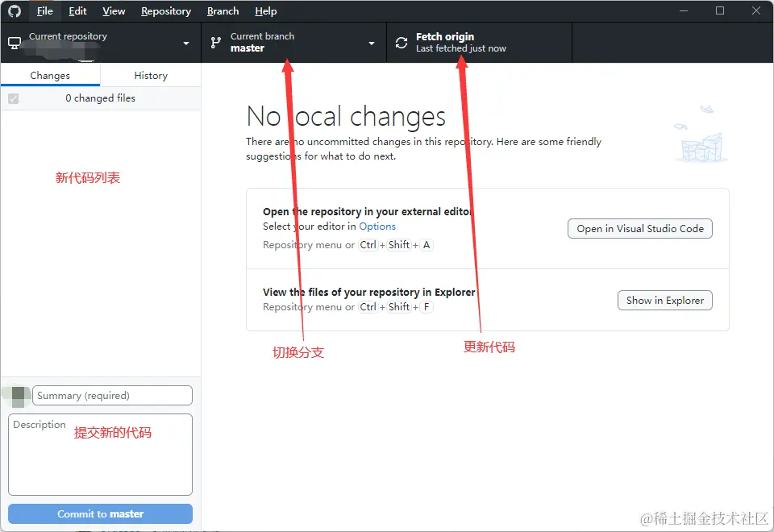Click Show in Explorer button
Viewport: 774px width, 532px height.
click(x=665, y=301)
